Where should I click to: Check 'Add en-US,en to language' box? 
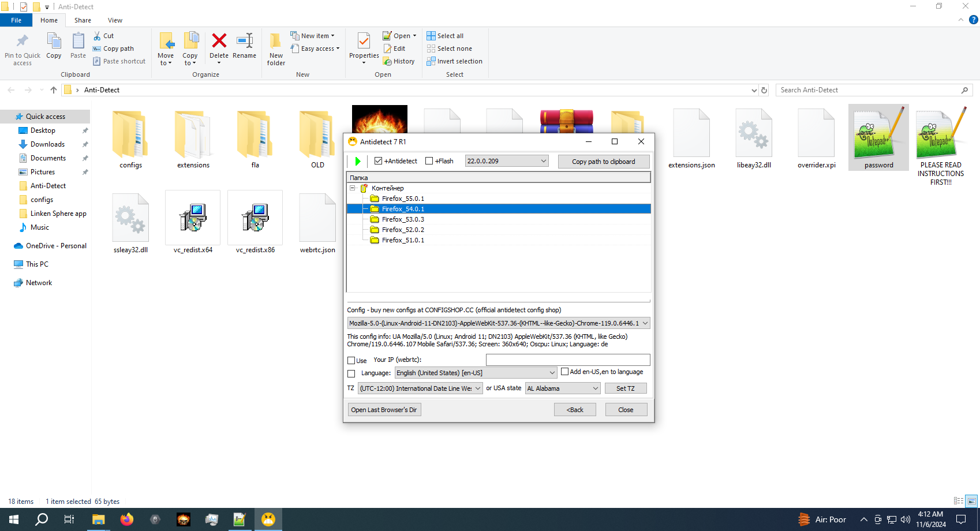pos(565,372)
